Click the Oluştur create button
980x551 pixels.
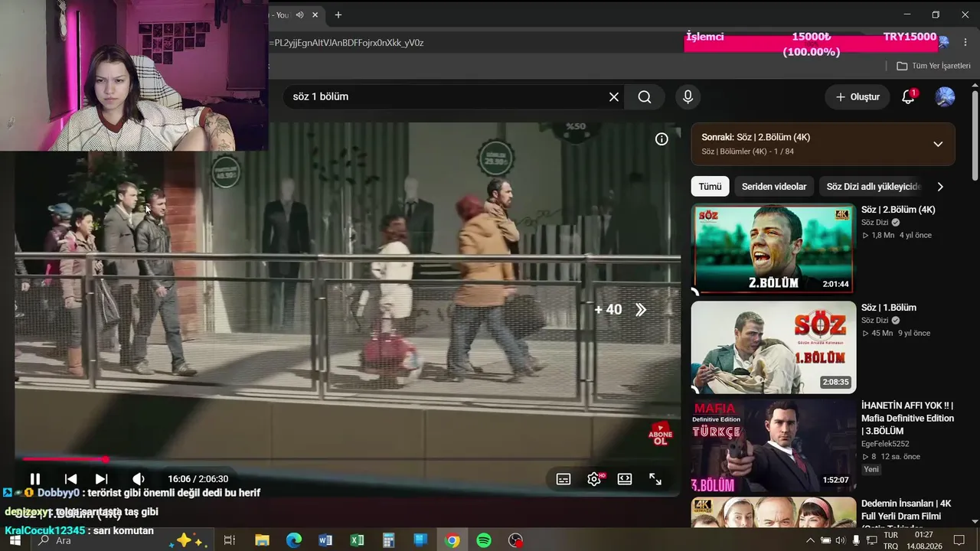[857, 97]
